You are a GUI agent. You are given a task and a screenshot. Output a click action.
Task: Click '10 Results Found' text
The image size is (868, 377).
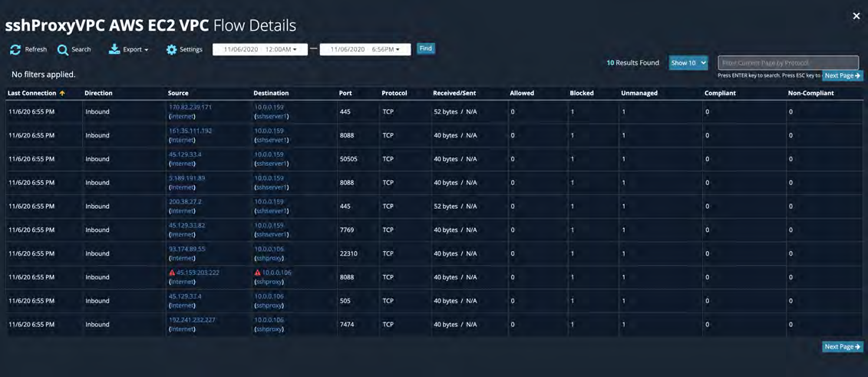pos(632,63)
